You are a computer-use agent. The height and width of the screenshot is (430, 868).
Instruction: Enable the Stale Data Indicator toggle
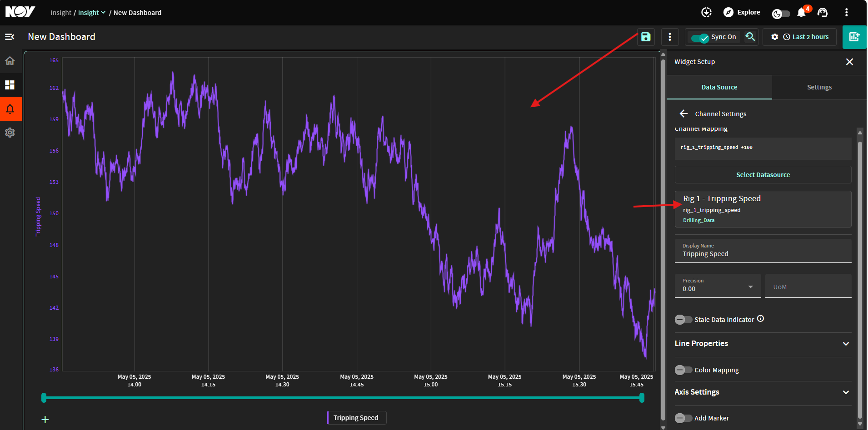(683, 320)
